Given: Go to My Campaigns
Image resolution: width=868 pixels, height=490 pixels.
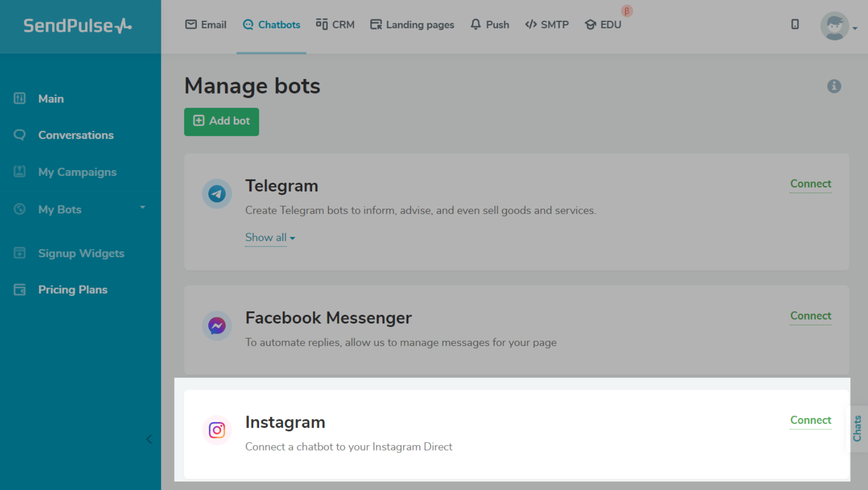Looking at the screenshot, I should coord(77,172).
